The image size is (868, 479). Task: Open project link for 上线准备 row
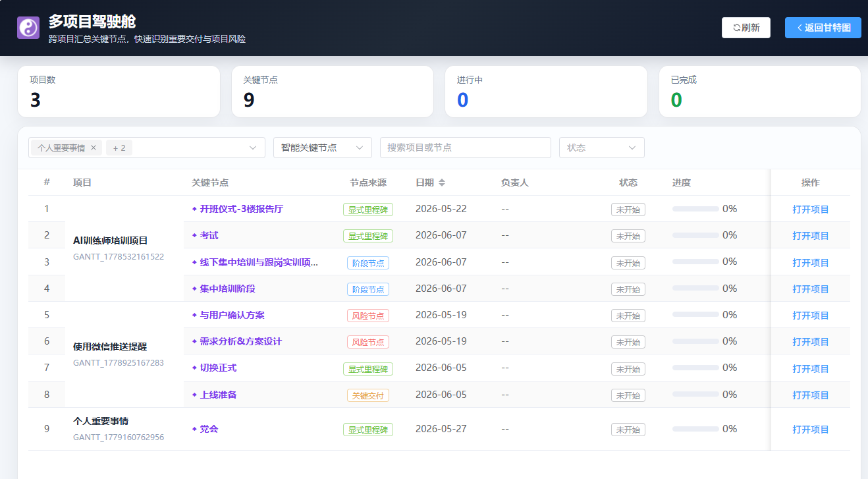click(x=811, y=395)
